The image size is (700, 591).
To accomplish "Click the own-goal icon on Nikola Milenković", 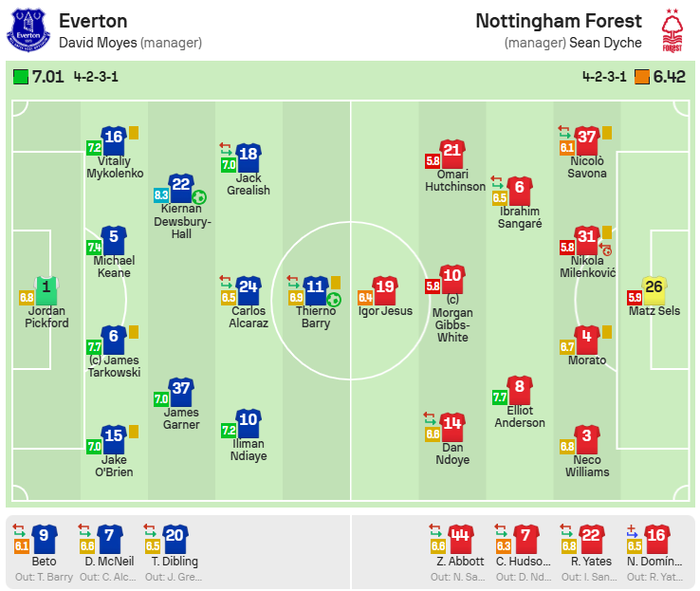I will click(x=606, y=250).
